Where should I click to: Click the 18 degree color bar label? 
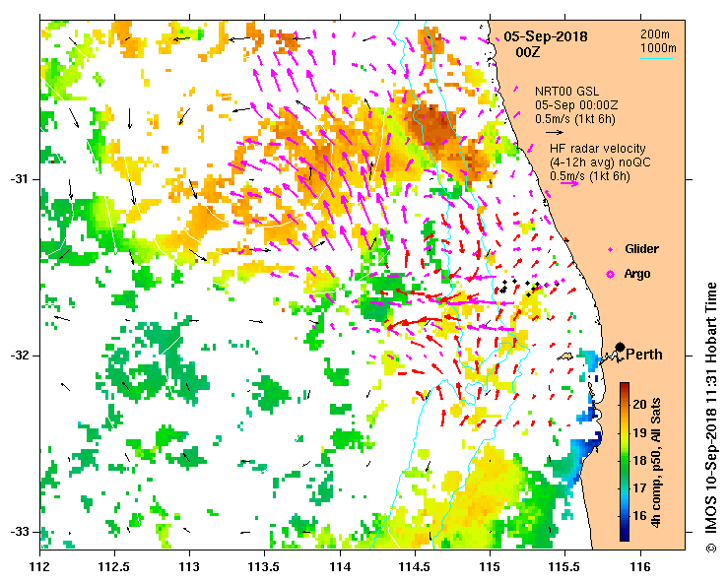pyautogui.click(x=639, y=460)
